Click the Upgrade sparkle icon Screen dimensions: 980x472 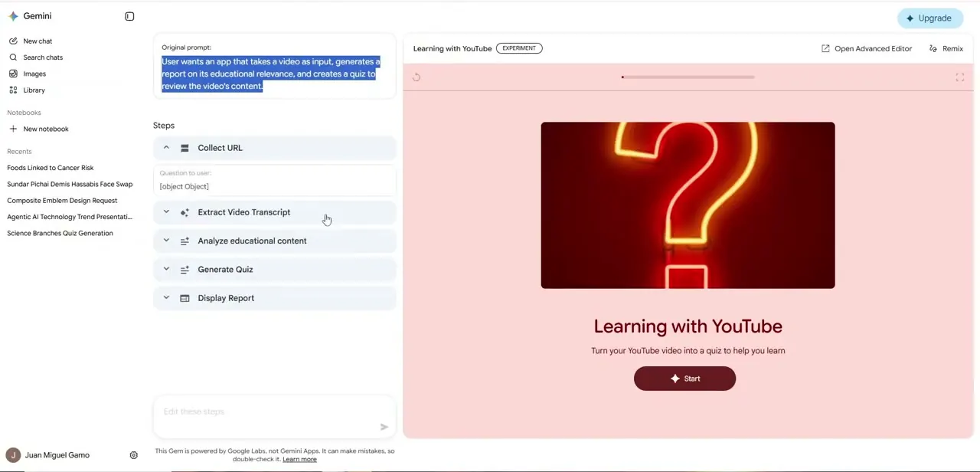[x=910, y=18]
